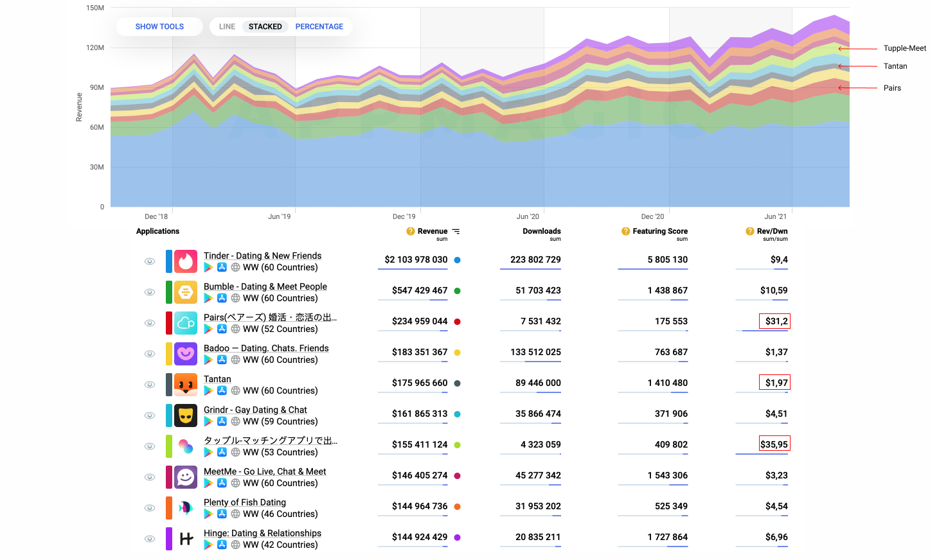930x560 pixels.
Task: Sort by Revenue column header
Action: 433,231
